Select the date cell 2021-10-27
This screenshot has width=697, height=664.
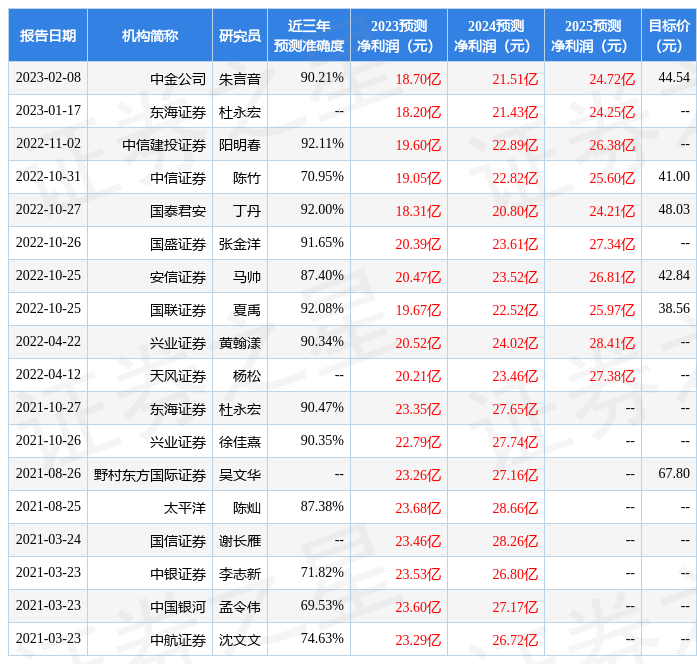[48, 408]
